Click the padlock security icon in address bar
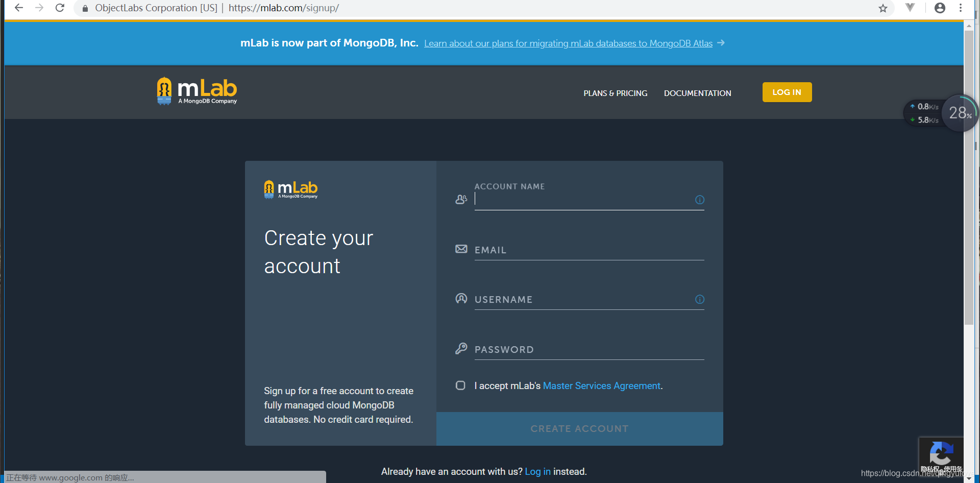980x483 pixels. (85, 8)
